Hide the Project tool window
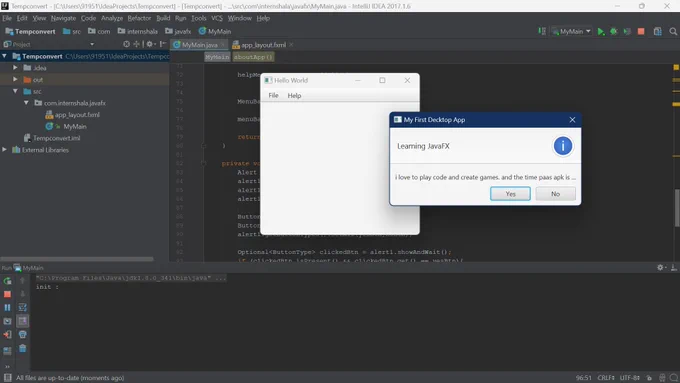 163,44
